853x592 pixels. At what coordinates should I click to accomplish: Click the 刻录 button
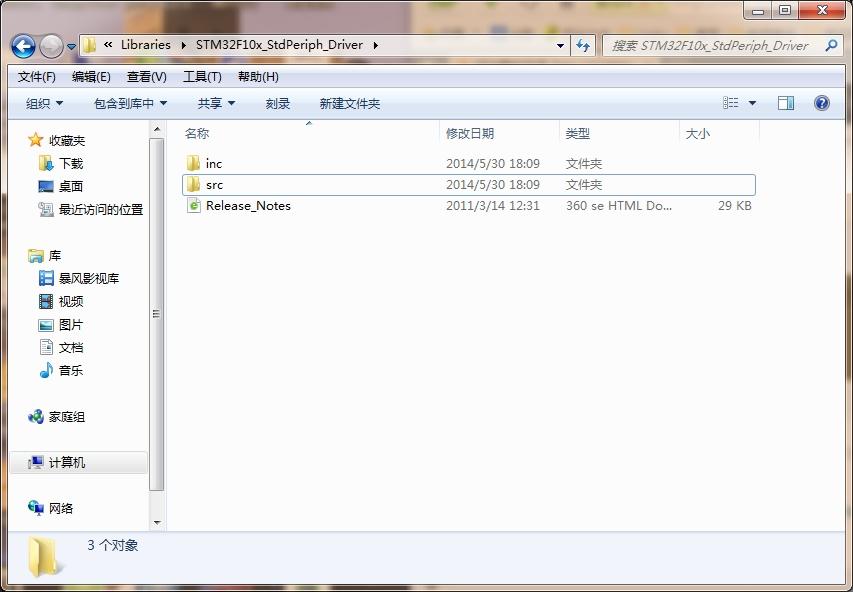[x=278, y=103]
